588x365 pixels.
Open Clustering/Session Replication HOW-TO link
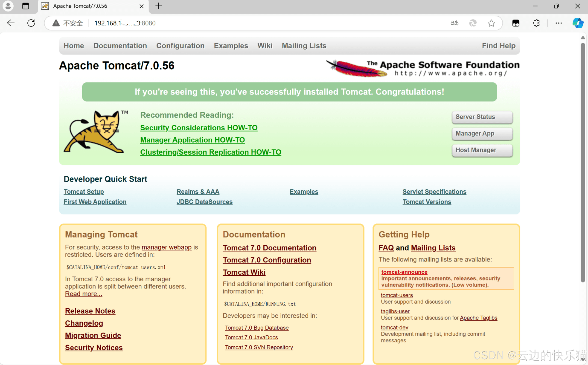tap(211, 152)
